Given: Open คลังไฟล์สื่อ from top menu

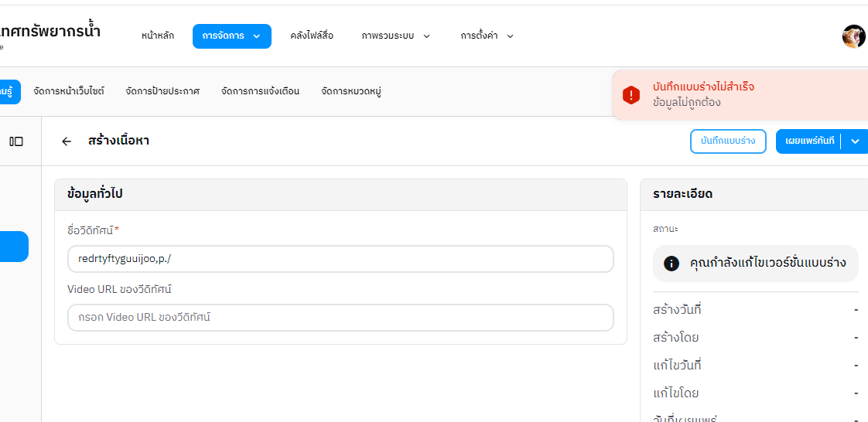Looking at the screenshot, I should (x=312, y=36).
